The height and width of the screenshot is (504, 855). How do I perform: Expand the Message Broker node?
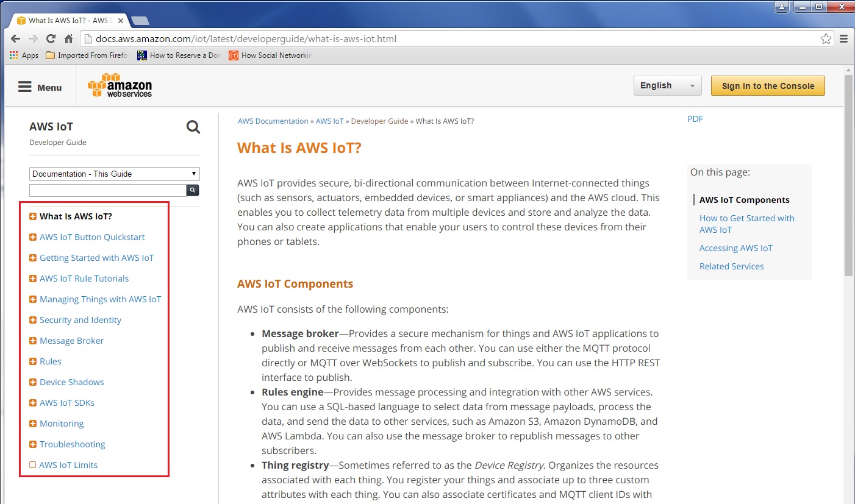(x=33, y=341)
